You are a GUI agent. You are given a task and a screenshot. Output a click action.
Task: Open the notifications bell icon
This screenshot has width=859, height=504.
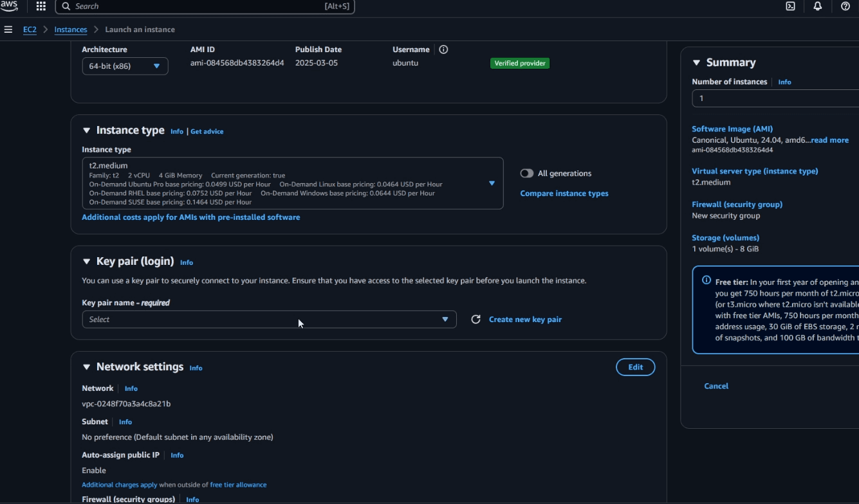(x=818, y=6)
